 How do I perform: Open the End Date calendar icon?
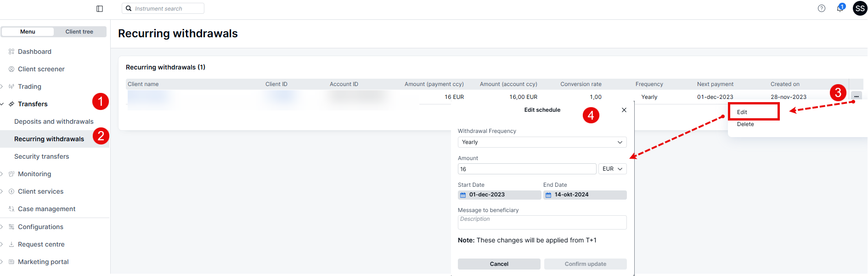[x=548, y=195]
